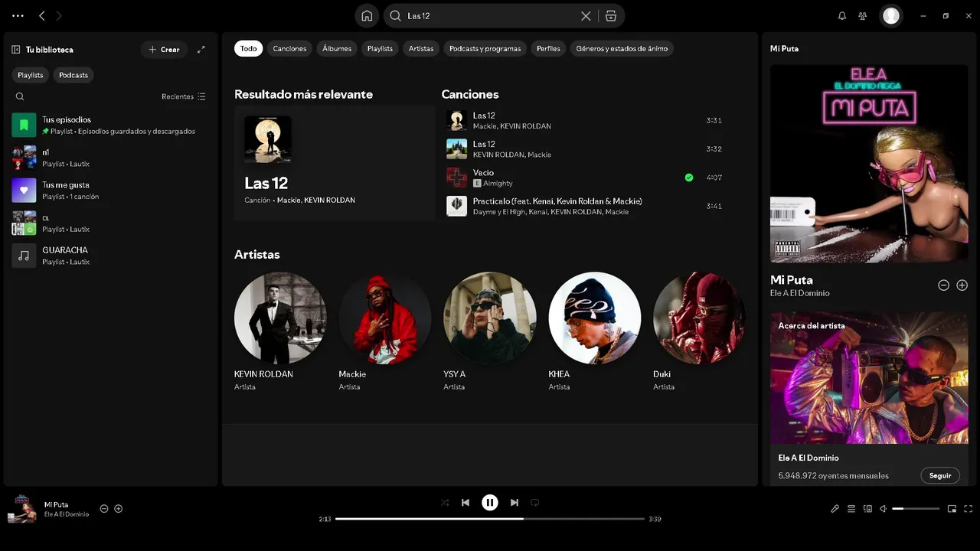Image resolution: width=980 pixels, height=551 pixels.
Task: Open the three-dots app menu
Action: [18, 15]
